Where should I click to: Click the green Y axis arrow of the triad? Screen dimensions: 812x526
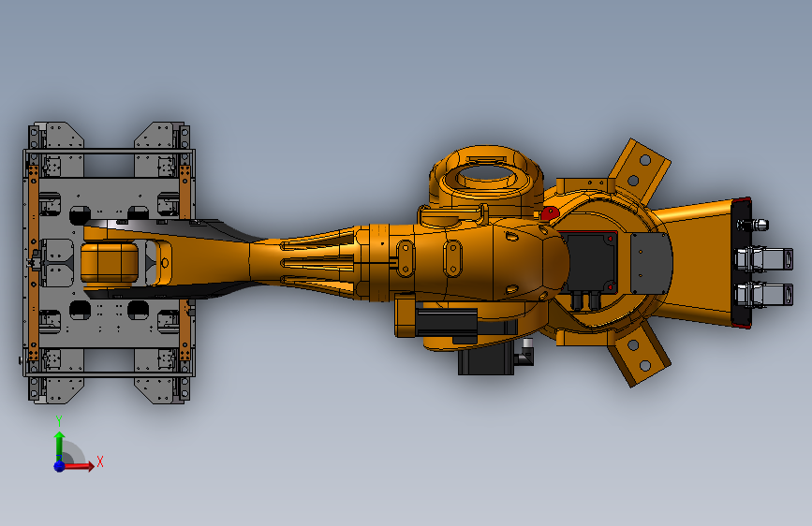pyautogui.click(x=60, y=446)
